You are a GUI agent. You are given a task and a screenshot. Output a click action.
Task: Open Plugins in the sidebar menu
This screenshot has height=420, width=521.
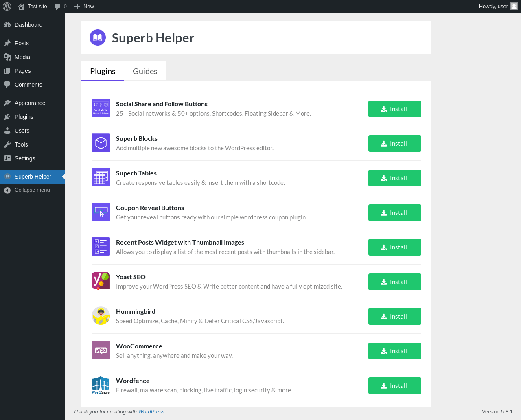pos(33,117)
